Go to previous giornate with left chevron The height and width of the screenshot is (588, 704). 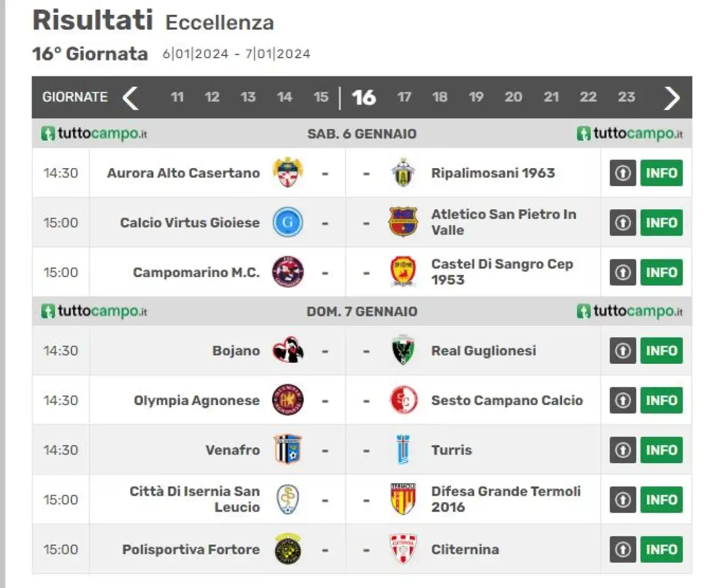tap(130, 98)
